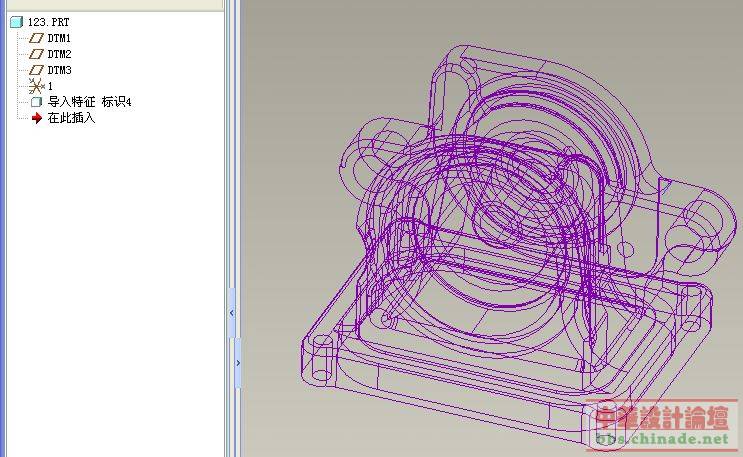Click the 123.PRT part cube icon
The image size is (743, 457).
coord(16,21)
